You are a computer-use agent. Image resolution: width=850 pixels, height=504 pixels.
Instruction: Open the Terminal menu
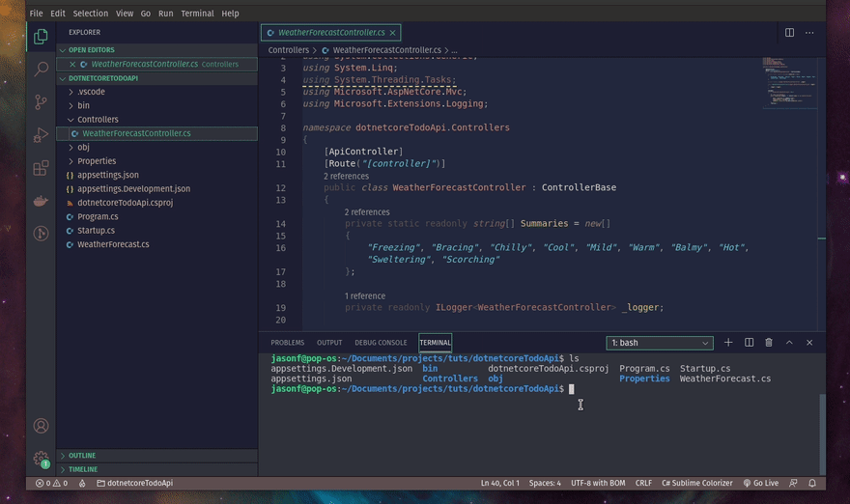coord(197,14)
